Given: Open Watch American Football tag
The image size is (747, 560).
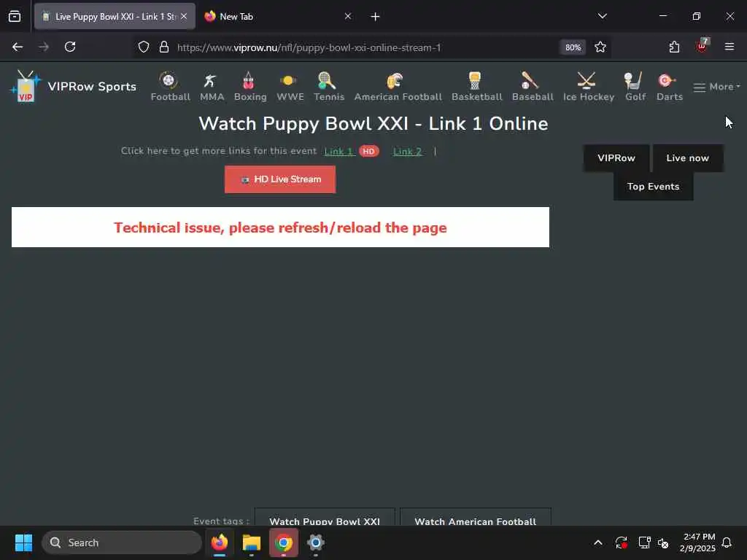Looking at the screenshot, I should coord(476,518).
